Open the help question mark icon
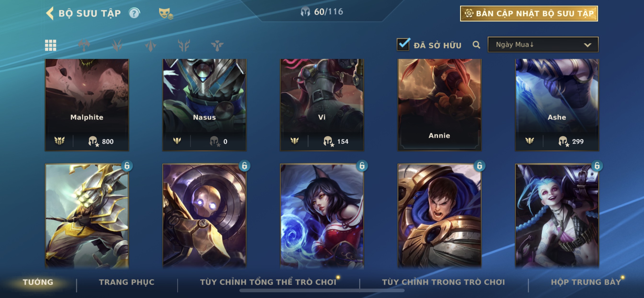644x298 pixels. (x=134, y=13)
